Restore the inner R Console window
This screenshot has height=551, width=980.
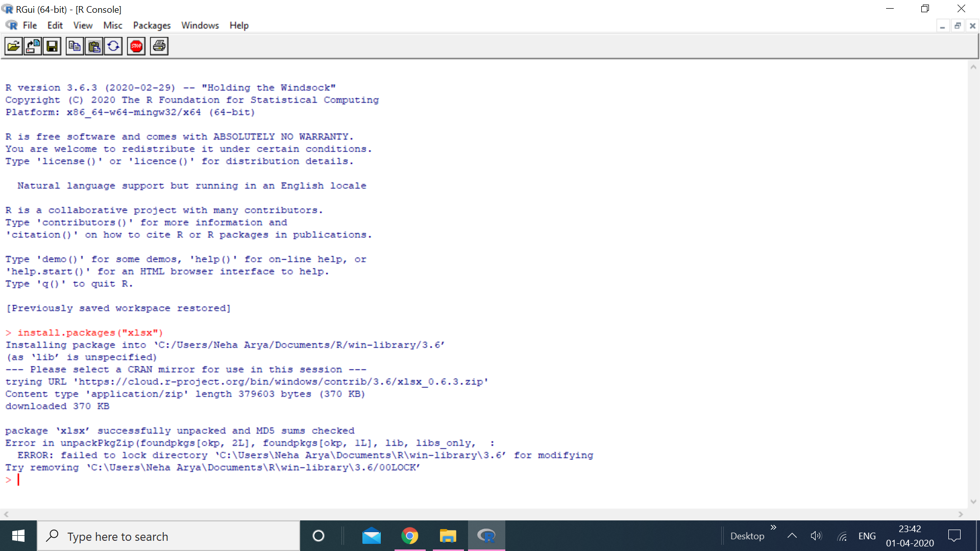(958, 26)
